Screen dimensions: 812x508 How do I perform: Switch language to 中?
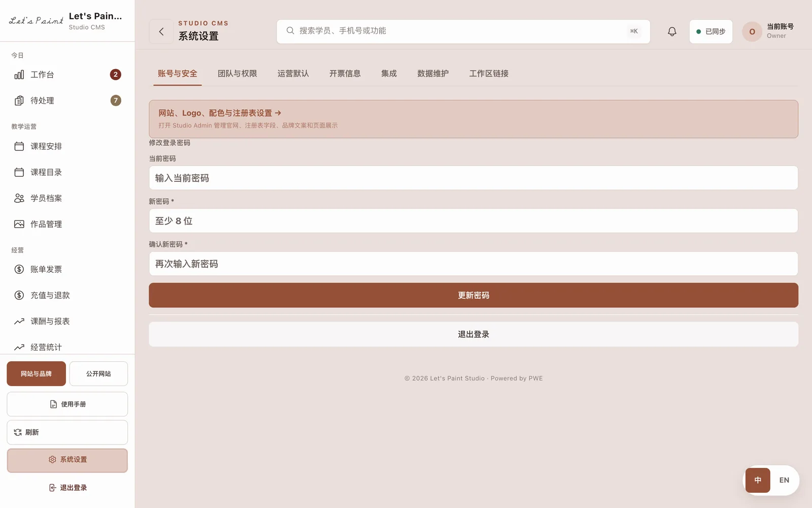758,480
